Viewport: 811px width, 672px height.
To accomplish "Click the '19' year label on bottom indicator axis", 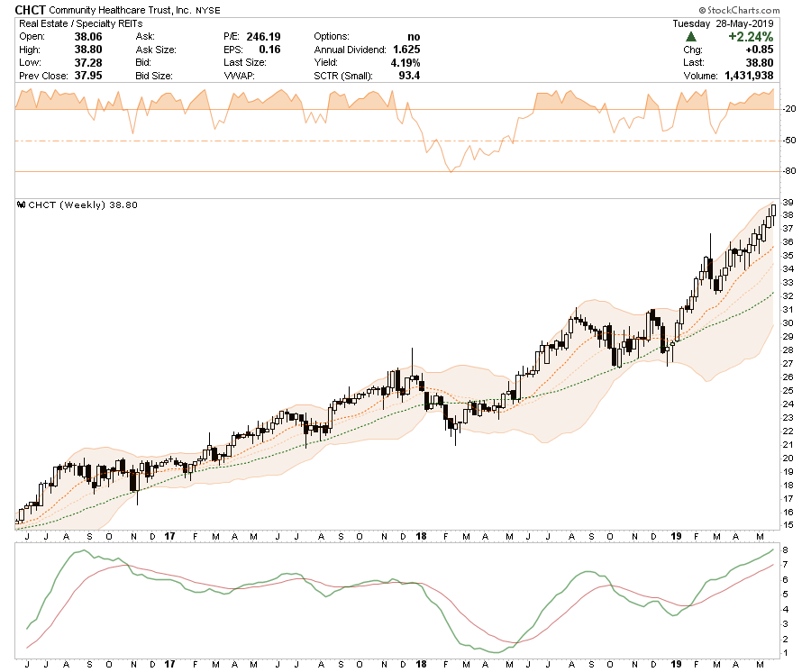I will 676,664.
